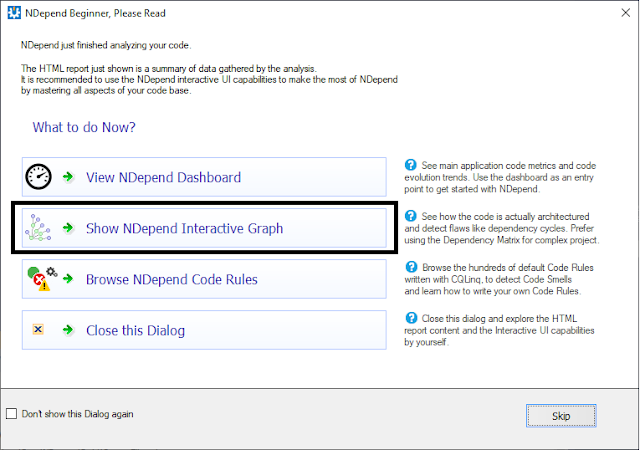Click text NDepend just finished analyzing your code
The height and width of the screenshot is (450, 640).
tap(106, 45)
